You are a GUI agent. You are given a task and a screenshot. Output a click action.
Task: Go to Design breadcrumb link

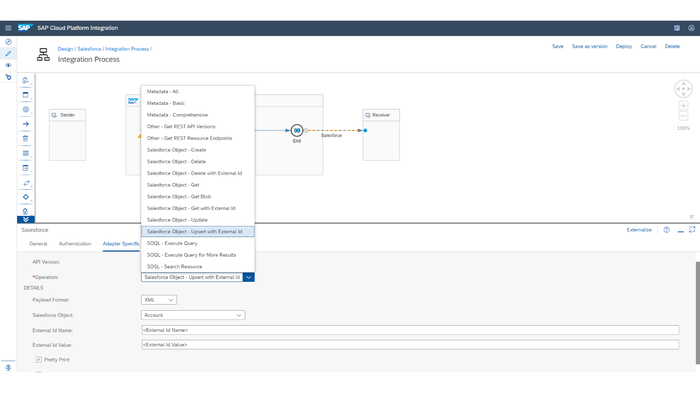[65, 49]
